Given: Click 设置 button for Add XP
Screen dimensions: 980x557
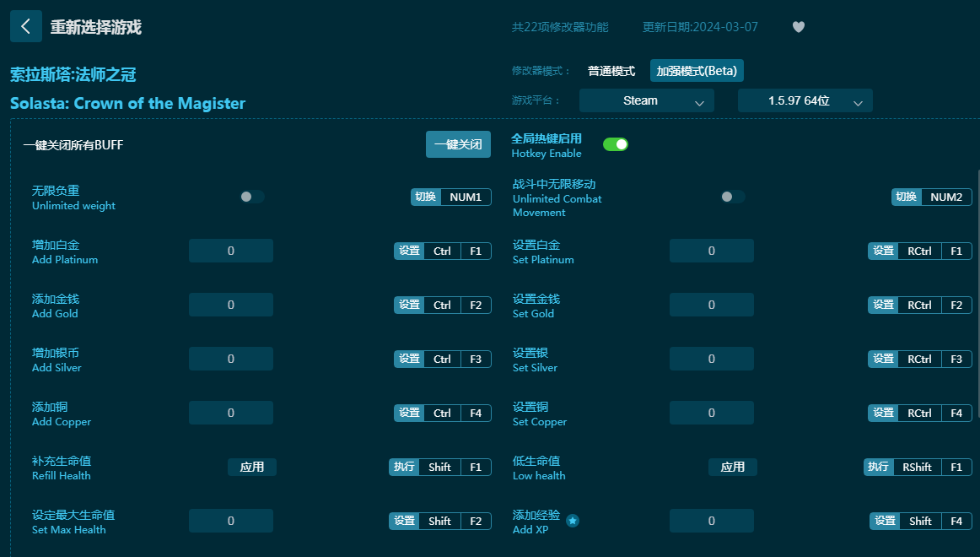Looking at the screenshot, I should 885,522.
